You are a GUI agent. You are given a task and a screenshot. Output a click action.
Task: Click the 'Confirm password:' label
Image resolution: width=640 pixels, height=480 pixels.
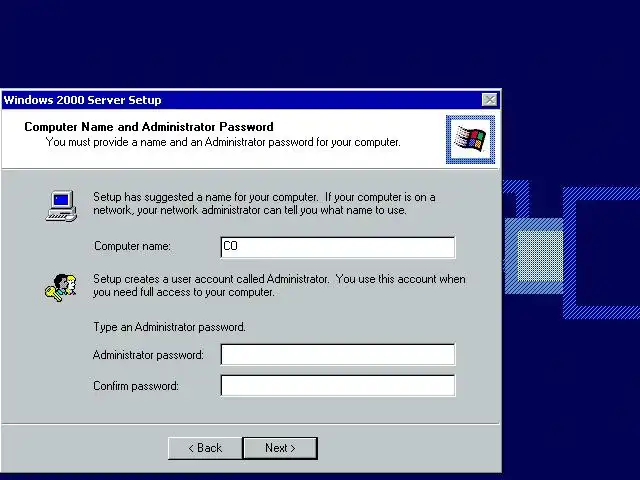click(136, 386)
